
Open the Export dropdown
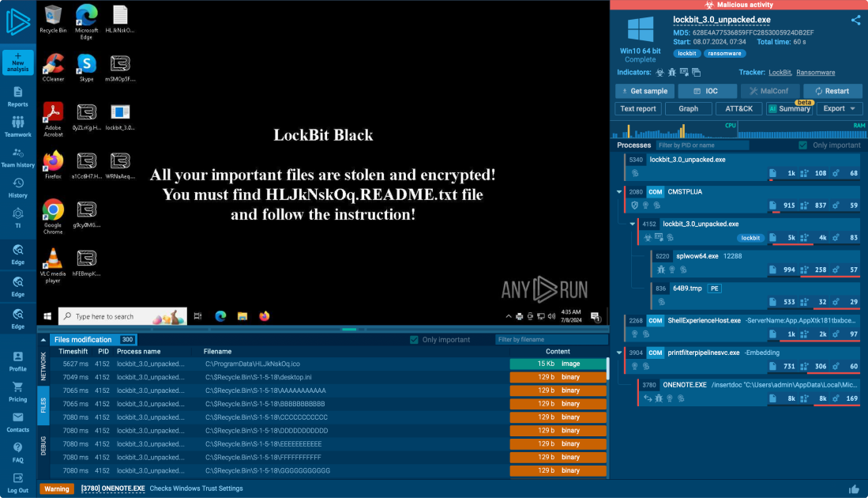click(839, 108)
